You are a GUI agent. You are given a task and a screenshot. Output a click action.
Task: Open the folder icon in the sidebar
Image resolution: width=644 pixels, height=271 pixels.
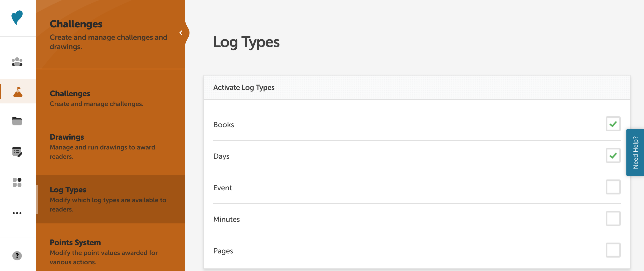tap(17, 121)
